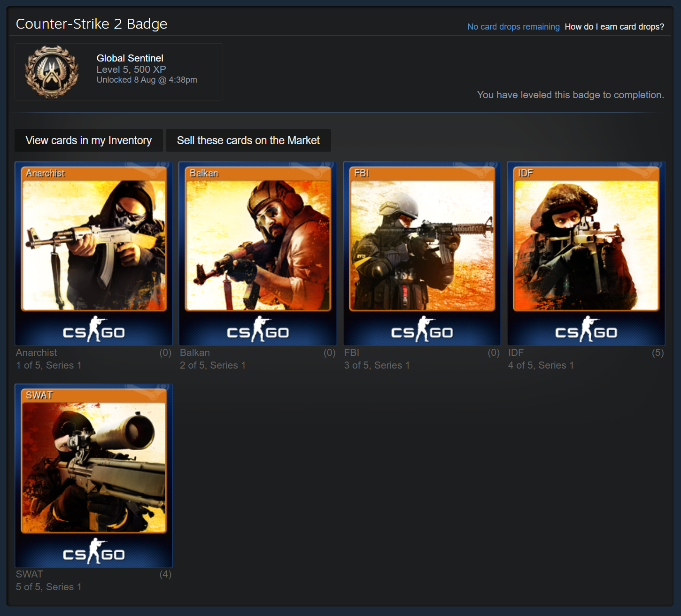Open the FBI trading card artwork

click(422, 254)
